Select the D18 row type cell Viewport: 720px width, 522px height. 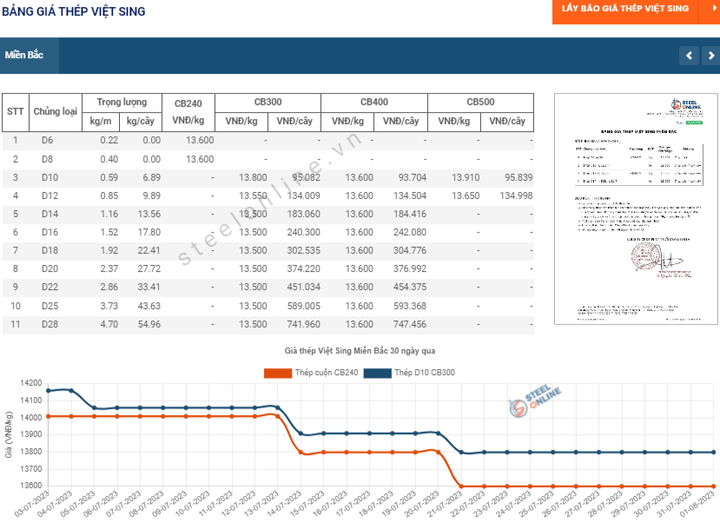(50, 251)
